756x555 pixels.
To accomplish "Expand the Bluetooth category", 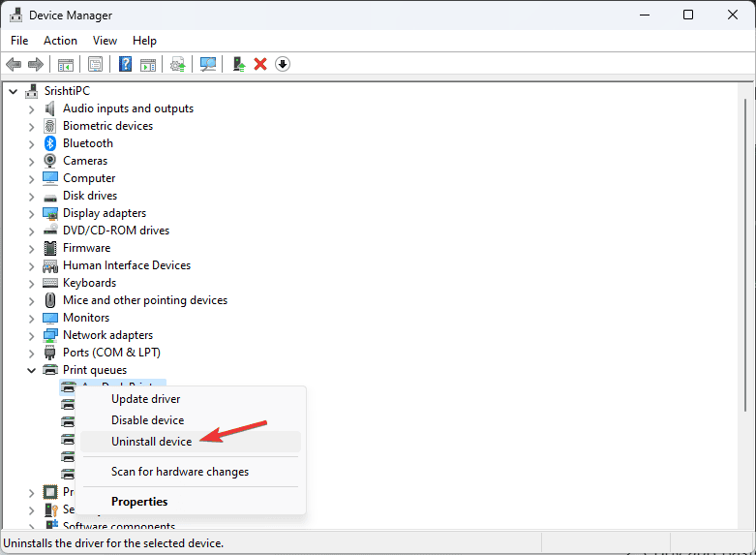I will point(32,144).
